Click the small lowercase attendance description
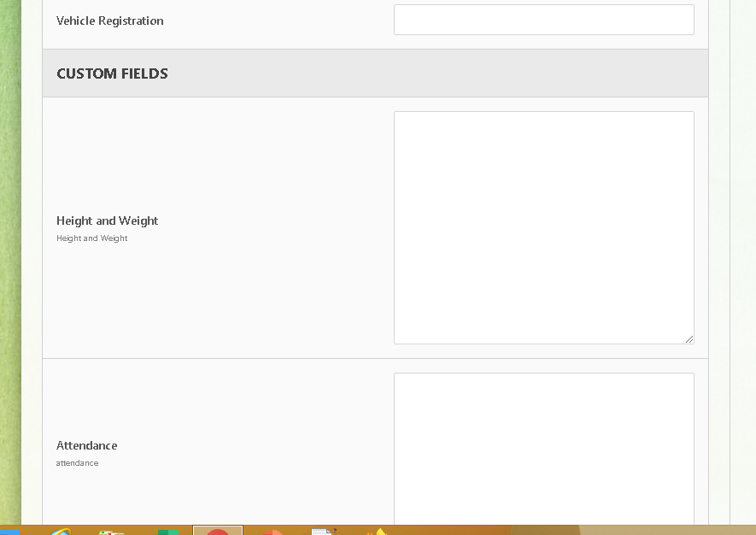This screenshot has width=756, height=535. 77,462
